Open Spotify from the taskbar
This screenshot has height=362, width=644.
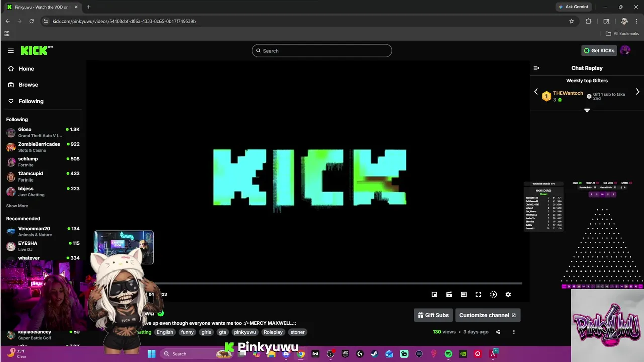(x=448, y=354)
